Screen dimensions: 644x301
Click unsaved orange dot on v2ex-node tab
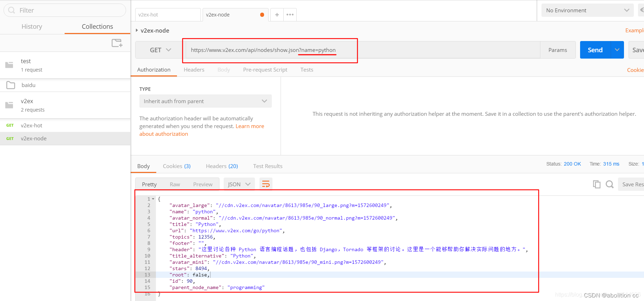(x=262, y=15)
